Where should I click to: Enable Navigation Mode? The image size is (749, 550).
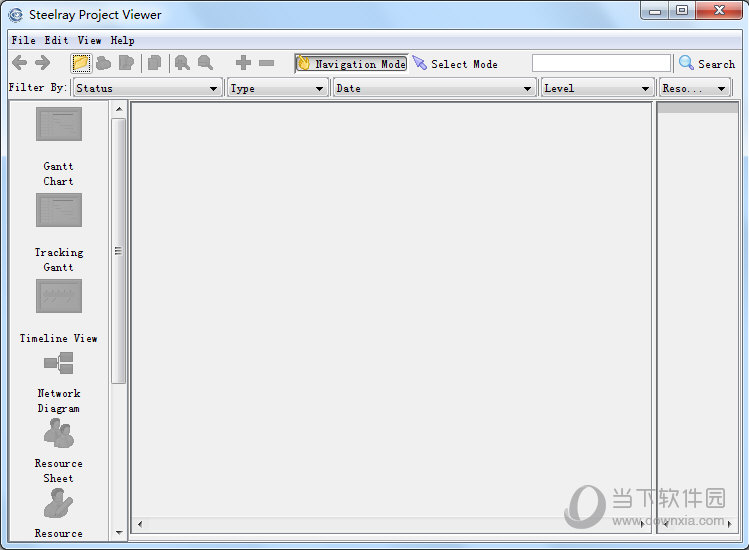pos(352,64)
